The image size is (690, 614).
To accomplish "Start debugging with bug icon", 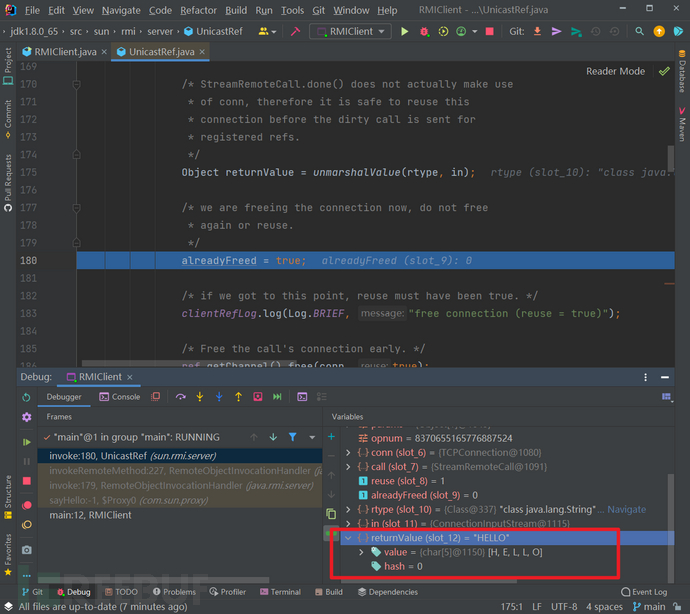I will pos(424,31).
